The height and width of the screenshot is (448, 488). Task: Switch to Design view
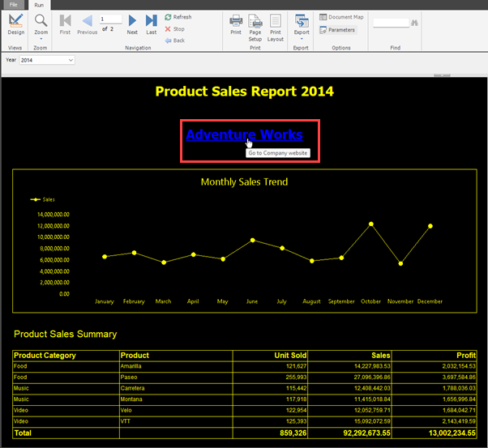coord(15,24)
